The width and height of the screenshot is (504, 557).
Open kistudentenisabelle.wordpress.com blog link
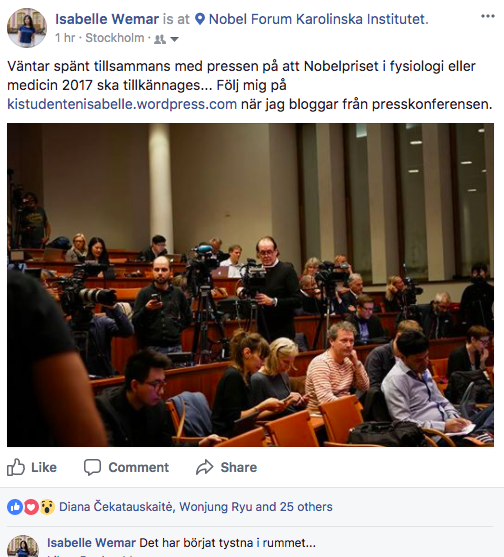122,104
